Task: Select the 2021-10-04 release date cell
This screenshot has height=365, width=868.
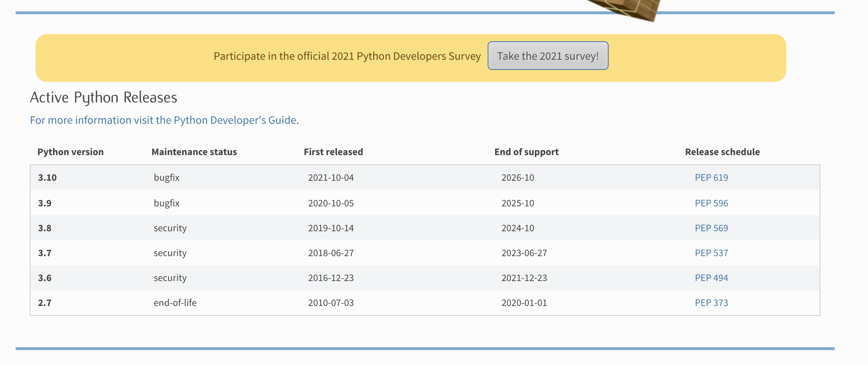Action: pos(331,178)
